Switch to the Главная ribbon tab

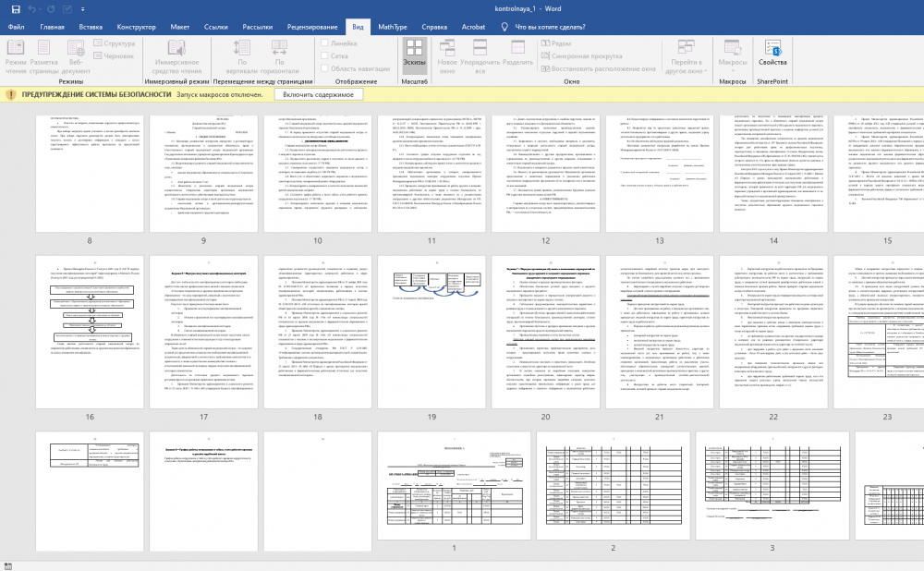pyautogui.click(x=52, y=27)
